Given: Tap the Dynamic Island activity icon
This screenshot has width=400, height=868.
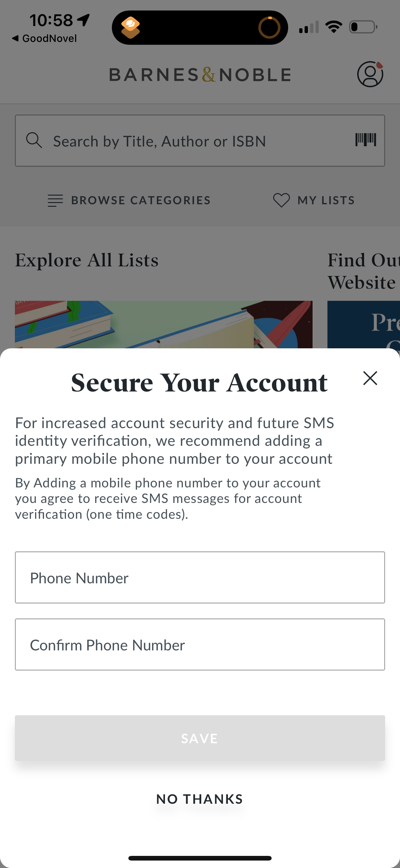Looking at the screenshot, I should click(131, 27).
